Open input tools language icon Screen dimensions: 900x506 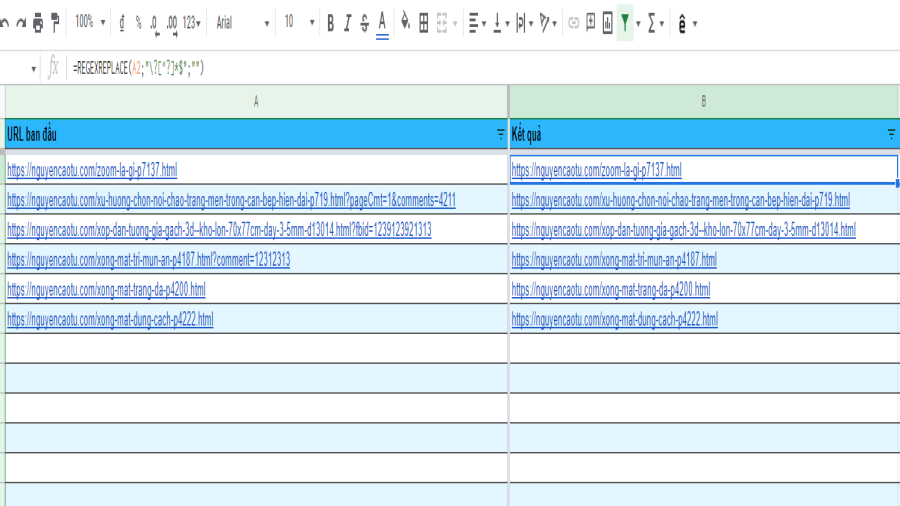(x=682, y=24)
